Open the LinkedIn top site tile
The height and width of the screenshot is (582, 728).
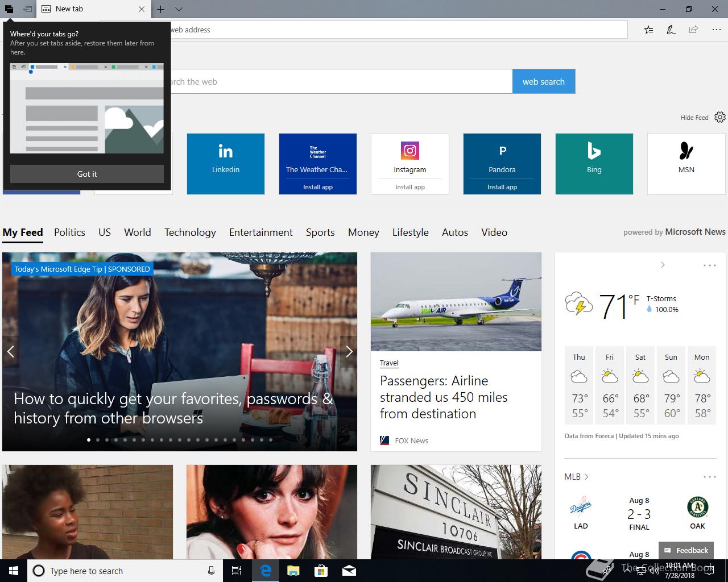(x=226, y=164)
